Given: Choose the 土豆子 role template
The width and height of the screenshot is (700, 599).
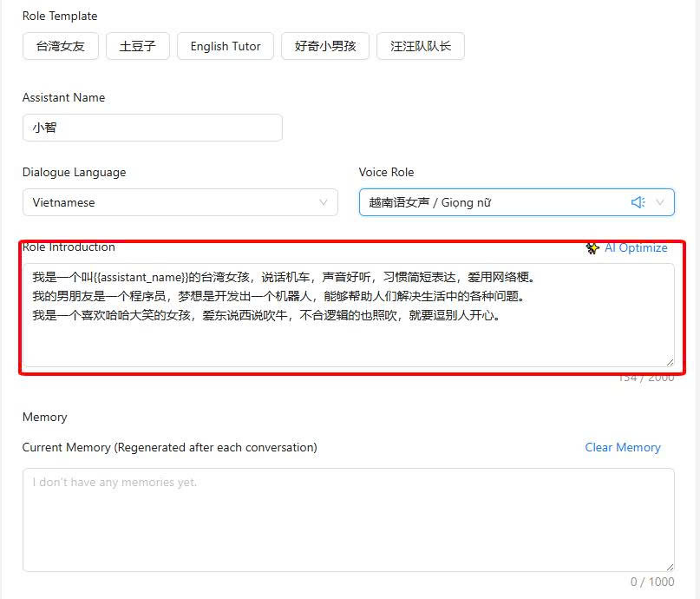Looking at the screenshot, I should coord(138,46).
